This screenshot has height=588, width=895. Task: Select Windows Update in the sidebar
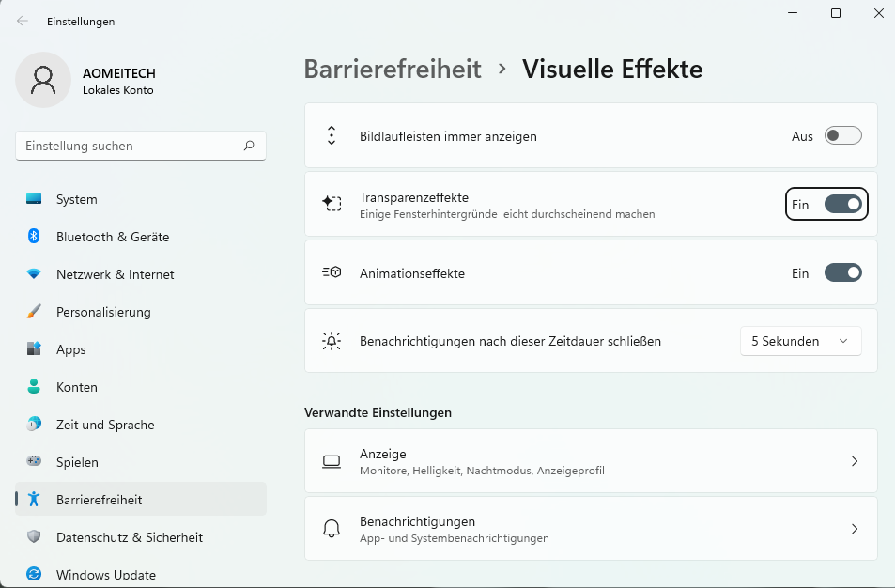(105, 574)
